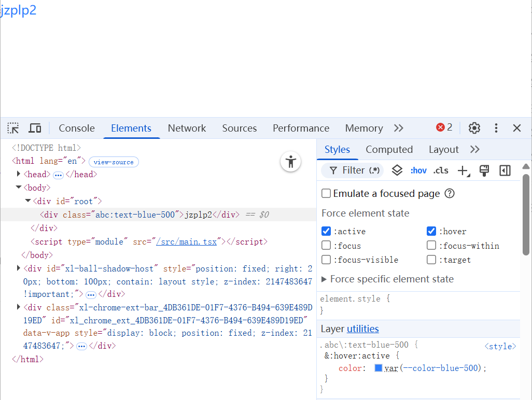Open the .cls element classes editor
The height and width of the screenshot is (400, 532).
[441, 170]
